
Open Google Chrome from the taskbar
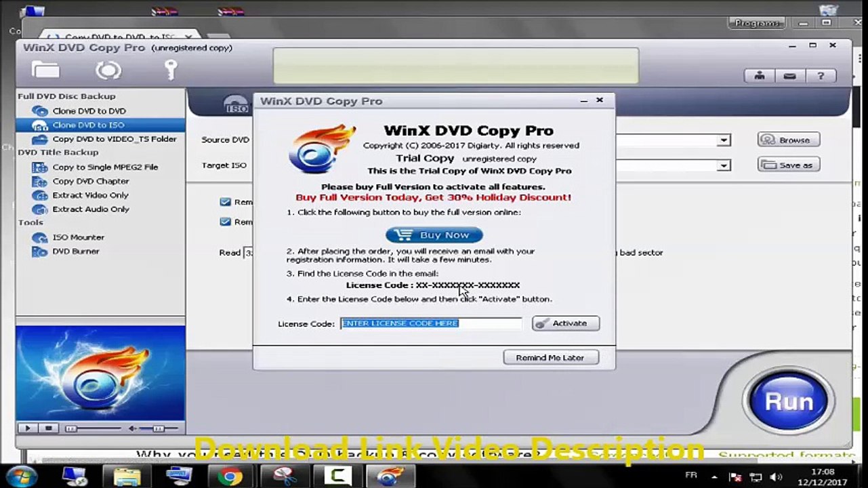(230, 476)
